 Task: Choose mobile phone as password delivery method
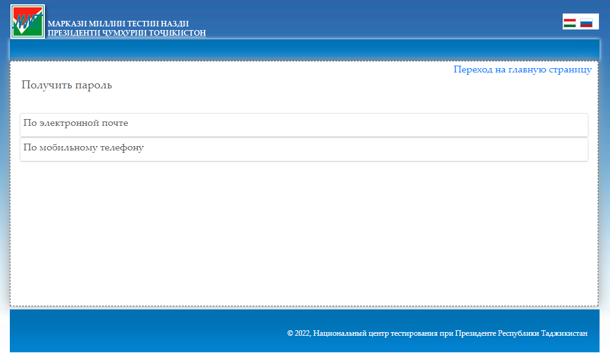pos(304,149)
